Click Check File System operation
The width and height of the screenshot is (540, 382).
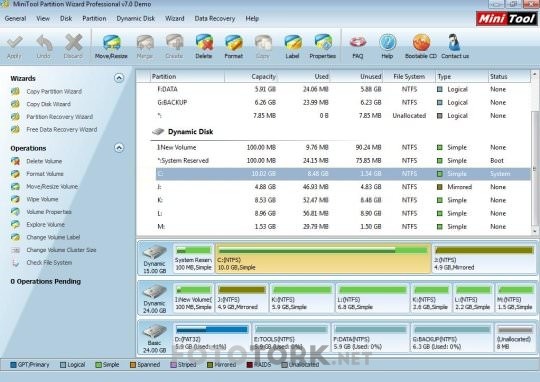click(49, 262)
